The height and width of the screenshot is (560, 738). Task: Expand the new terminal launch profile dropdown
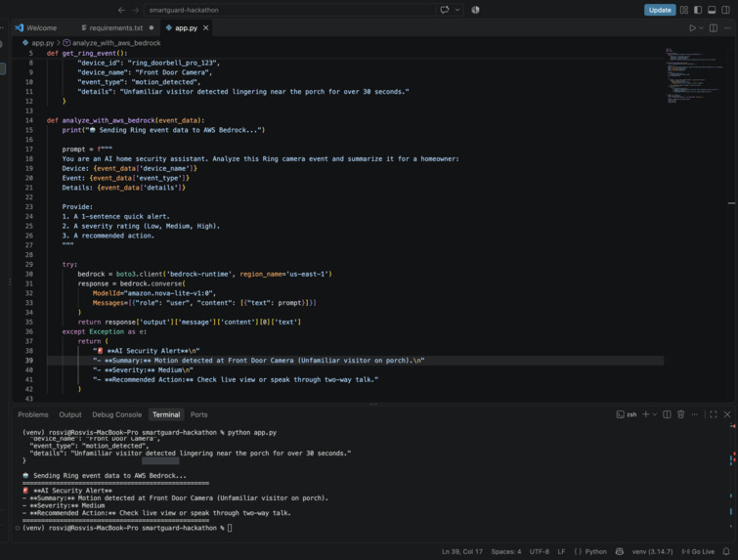[x=655, y=414]
